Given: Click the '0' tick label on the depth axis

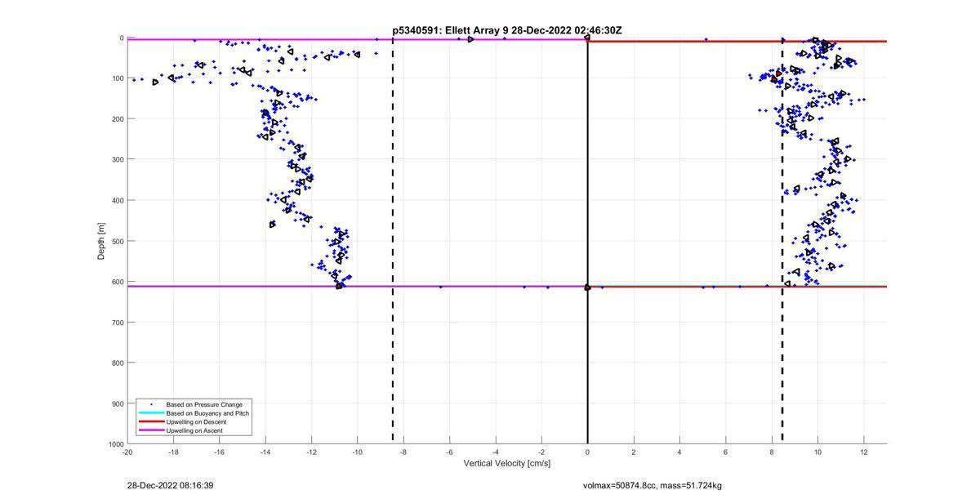Looking at the screenshot, I should (x=122, y=38).
